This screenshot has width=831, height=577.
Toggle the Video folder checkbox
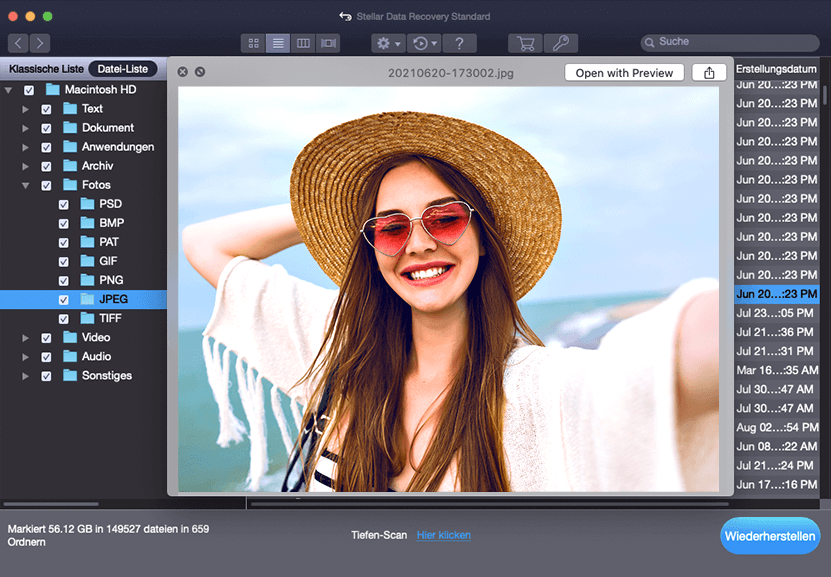46,338
